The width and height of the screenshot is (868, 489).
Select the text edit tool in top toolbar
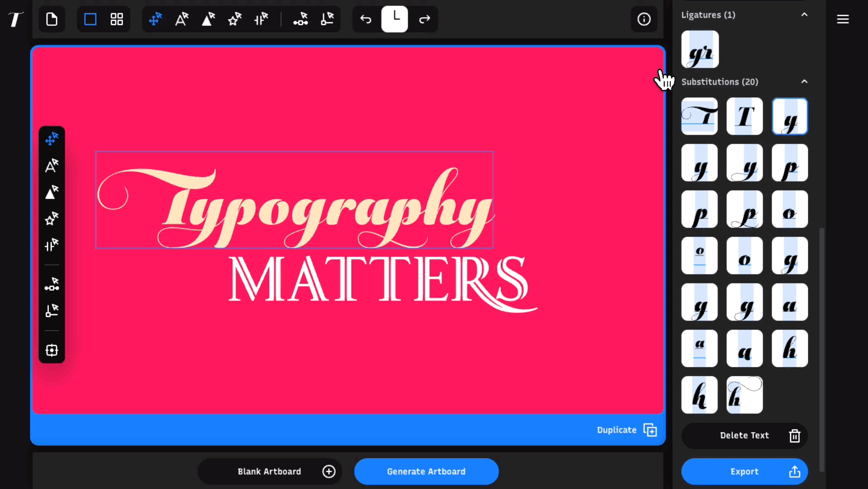(182, 19)
